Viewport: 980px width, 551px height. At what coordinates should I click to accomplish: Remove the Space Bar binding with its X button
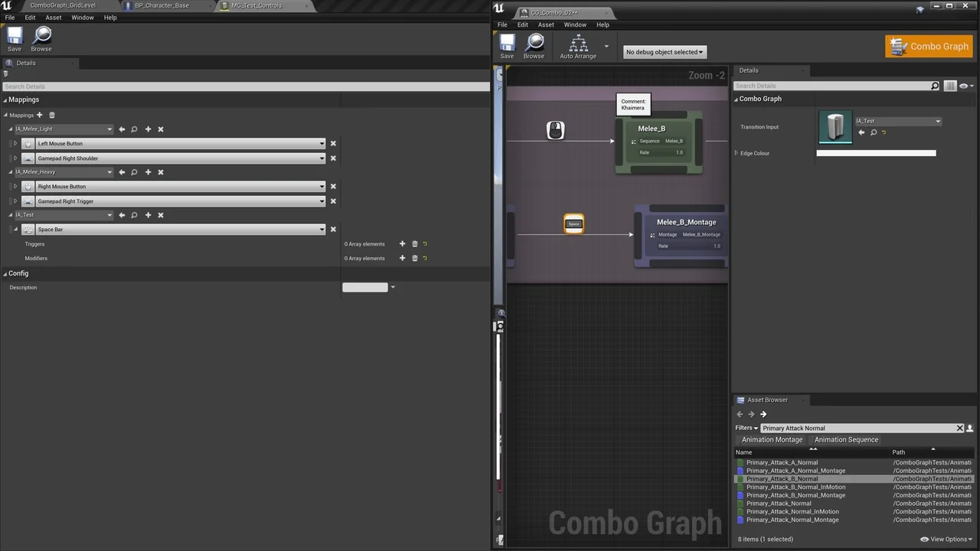[x=332, y=229]
